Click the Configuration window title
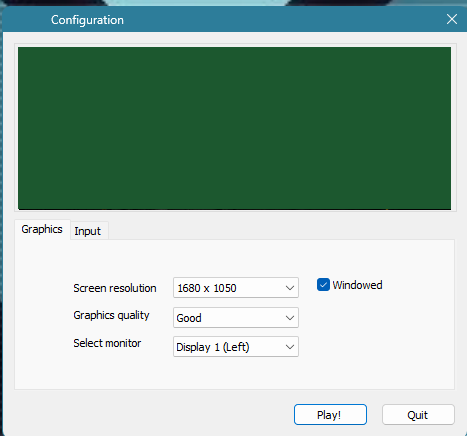The height and width of the screenshot is (436, 467). (87, 20)
